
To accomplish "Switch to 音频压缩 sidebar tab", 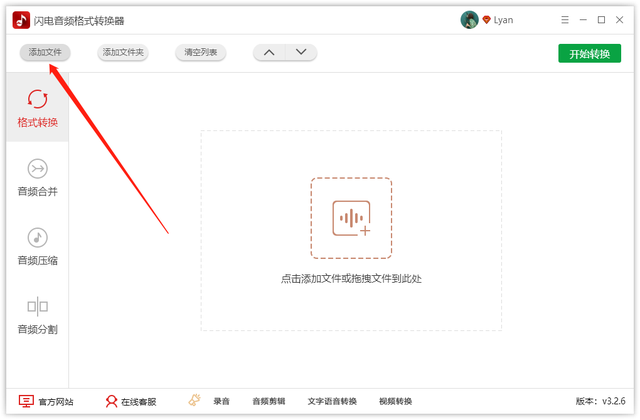I will tap(38, 246).
